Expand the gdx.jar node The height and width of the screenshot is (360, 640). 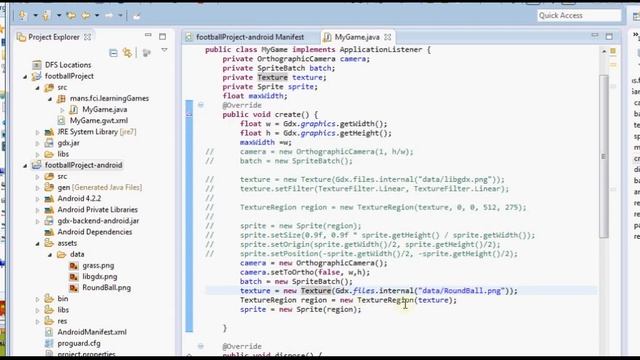pyautogui.click(x=38, y=143)
